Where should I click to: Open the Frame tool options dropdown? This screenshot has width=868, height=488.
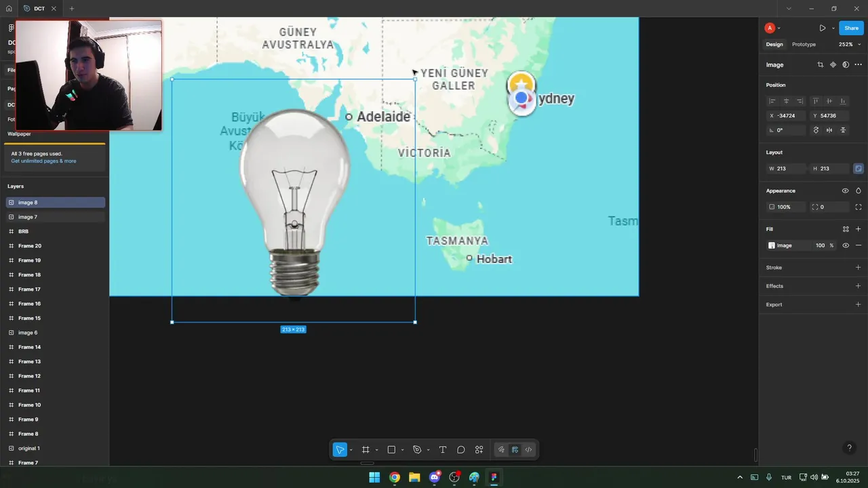click(376, 450)
